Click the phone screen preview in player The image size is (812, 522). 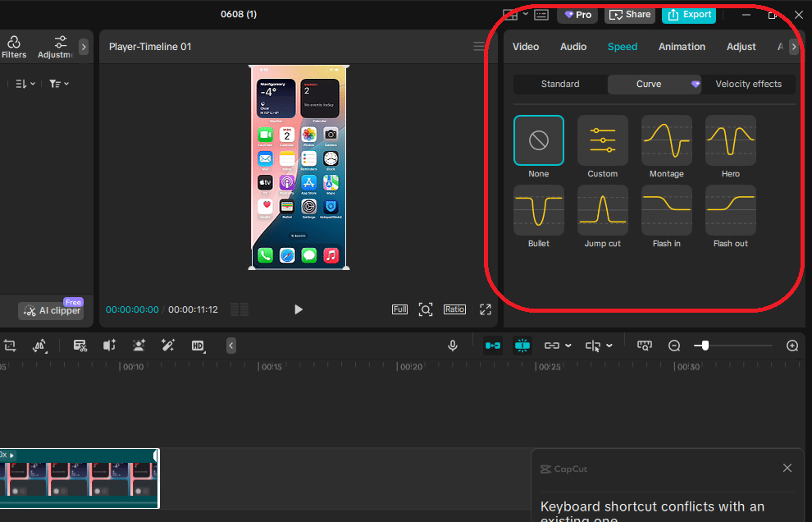[x=299, y=167]
